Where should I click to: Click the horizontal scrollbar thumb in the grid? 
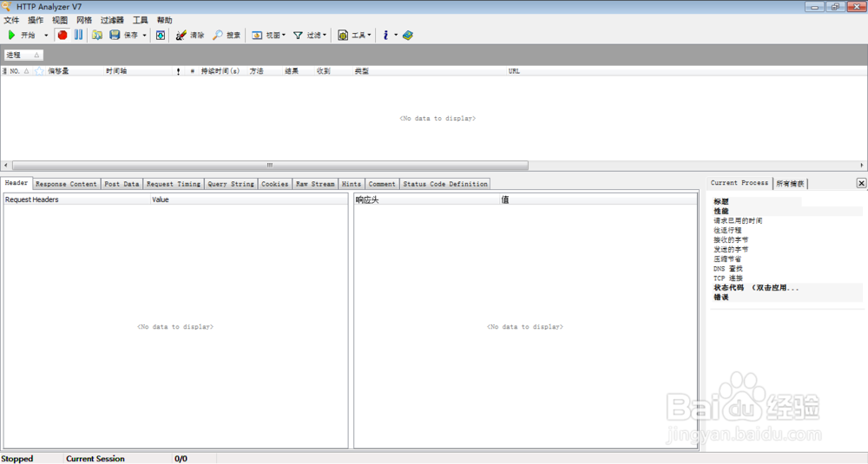(x=270, y=166)
